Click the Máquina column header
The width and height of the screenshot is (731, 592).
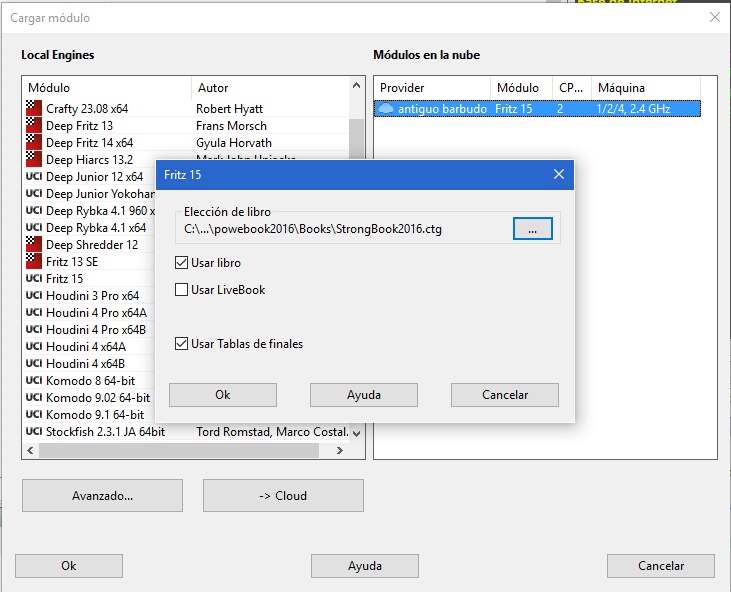click(646, 88)
